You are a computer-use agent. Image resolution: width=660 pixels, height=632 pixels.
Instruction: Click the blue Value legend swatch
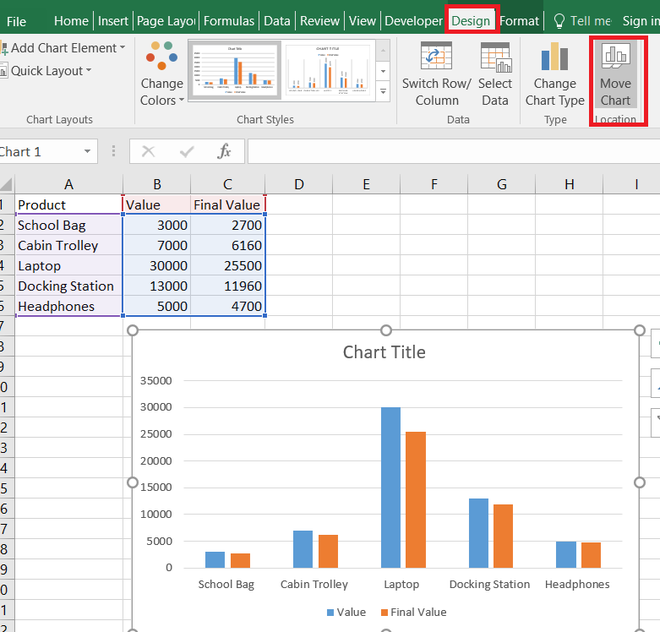click(x=330, y=612)
